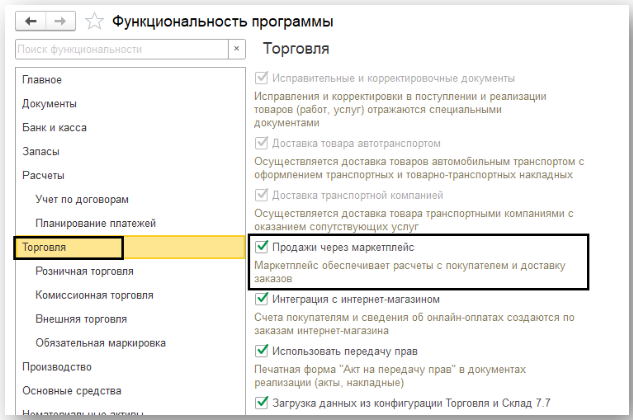Screen dimensions: 633x420
Task: Switch to Производство section
Action: click(x=57, y=367)
